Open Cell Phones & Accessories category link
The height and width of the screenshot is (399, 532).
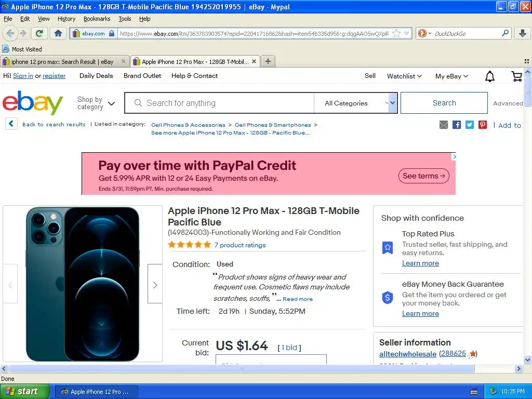coord(188,125)
